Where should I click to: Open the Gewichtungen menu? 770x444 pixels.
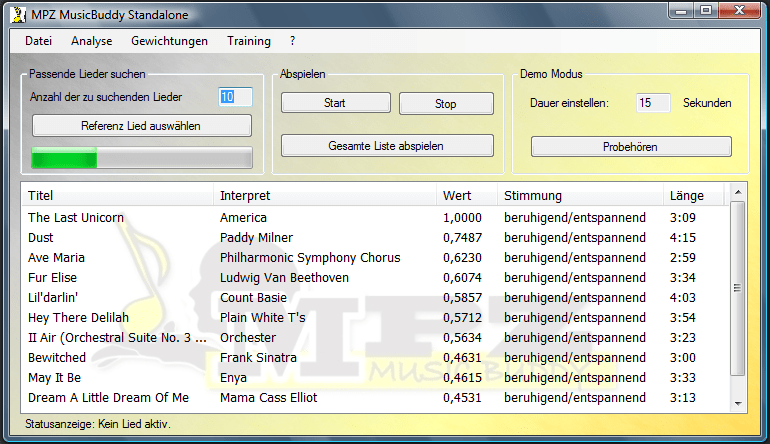(169, 41)
